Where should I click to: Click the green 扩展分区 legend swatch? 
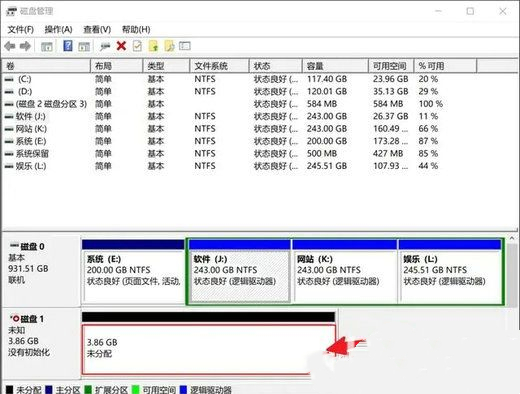(x=88, y=390)
